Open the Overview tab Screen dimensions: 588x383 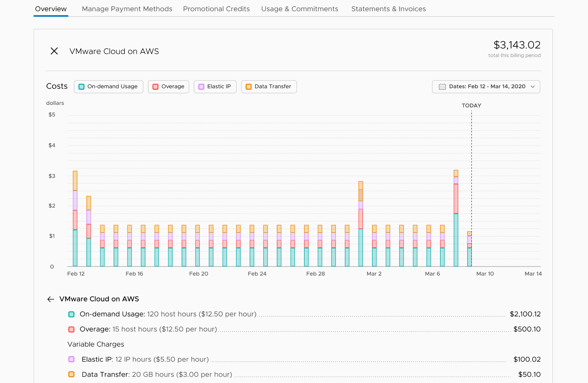point(51,9)
